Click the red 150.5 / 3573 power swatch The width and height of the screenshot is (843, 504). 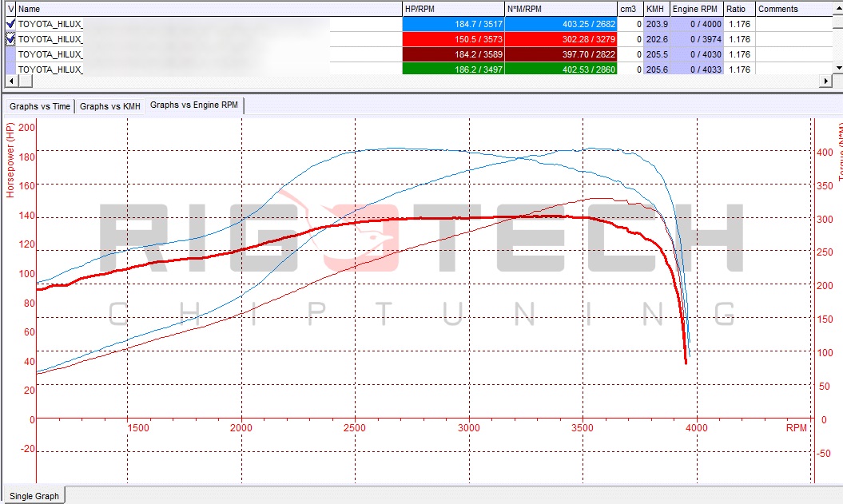click(x=453, y=38)
